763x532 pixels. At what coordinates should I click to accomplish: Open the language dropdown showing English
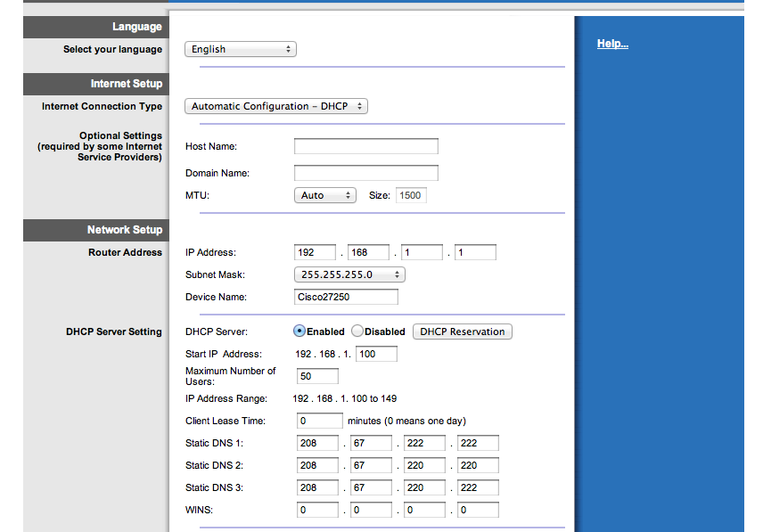[241, 49]
